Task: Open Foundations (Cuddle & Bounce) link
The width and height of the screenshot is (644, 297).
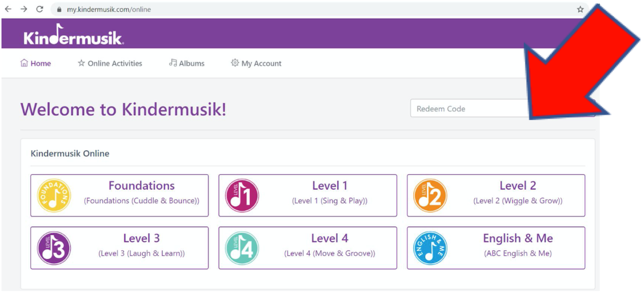Action: 142,201
